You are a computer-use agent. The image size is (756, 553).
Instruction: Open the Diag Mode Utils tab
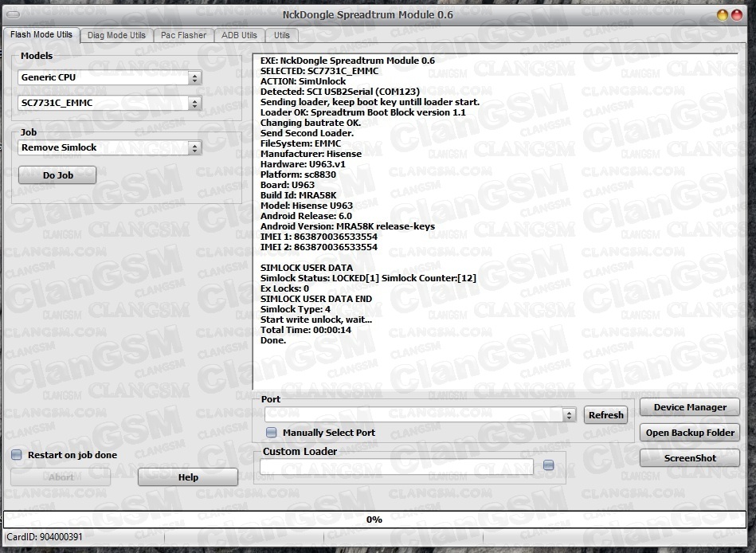coord(116,35)
